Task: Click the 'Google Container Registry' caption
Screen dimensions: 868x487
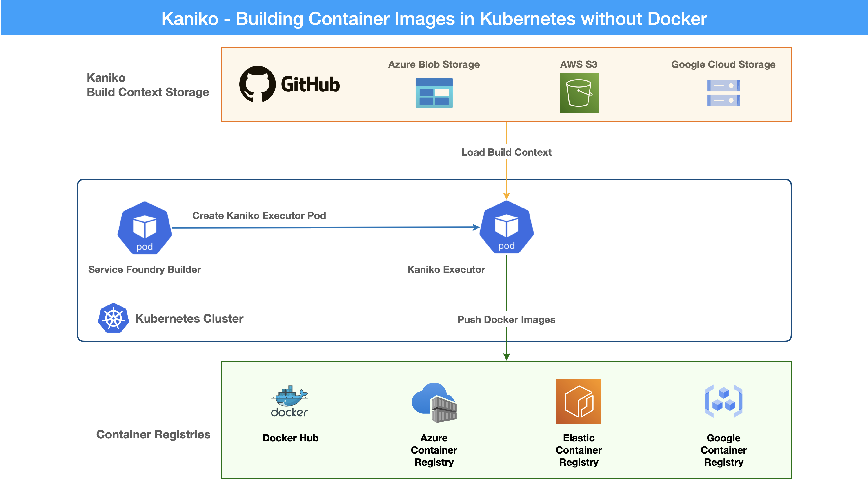Action: [x=724, y=450]
